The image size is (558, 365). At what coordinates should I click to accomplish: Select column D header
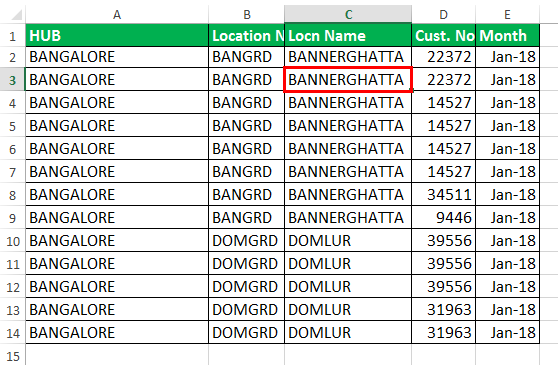443,15
